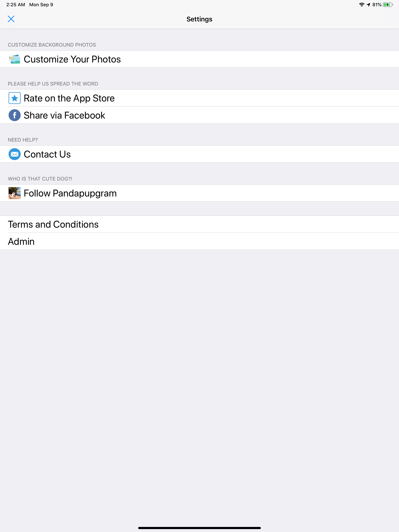The height and width of the screenshot is (532, 399).
Task: Select Rate on the App Store
Action: pyautogui.click(x=199, y=98)
